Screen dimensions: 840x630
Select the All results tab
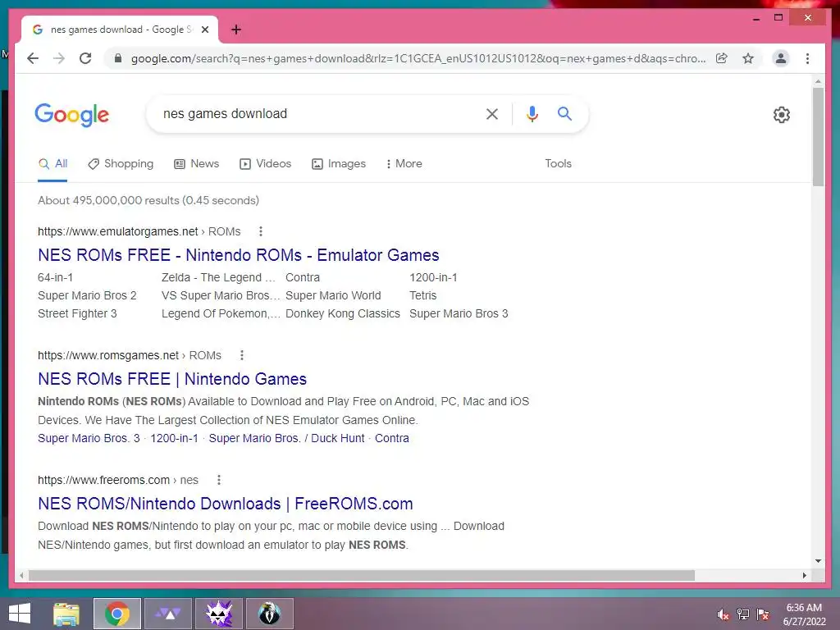pos(52,164)
